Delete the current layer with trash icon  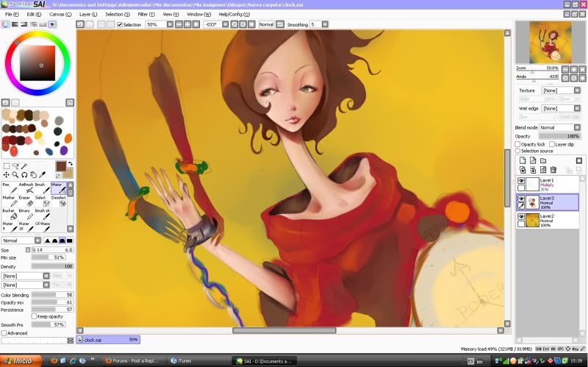[553, 170]
